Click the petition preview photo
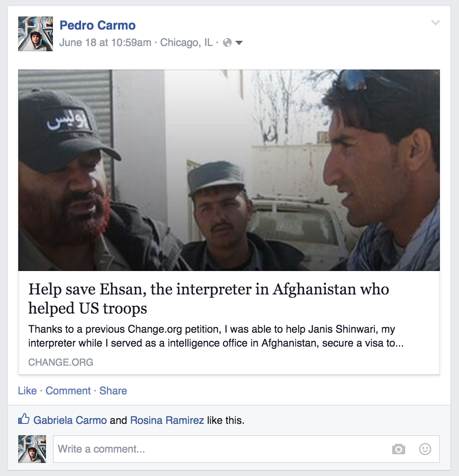459x476 pixels. pyautogui.click(x=229, y=170)
